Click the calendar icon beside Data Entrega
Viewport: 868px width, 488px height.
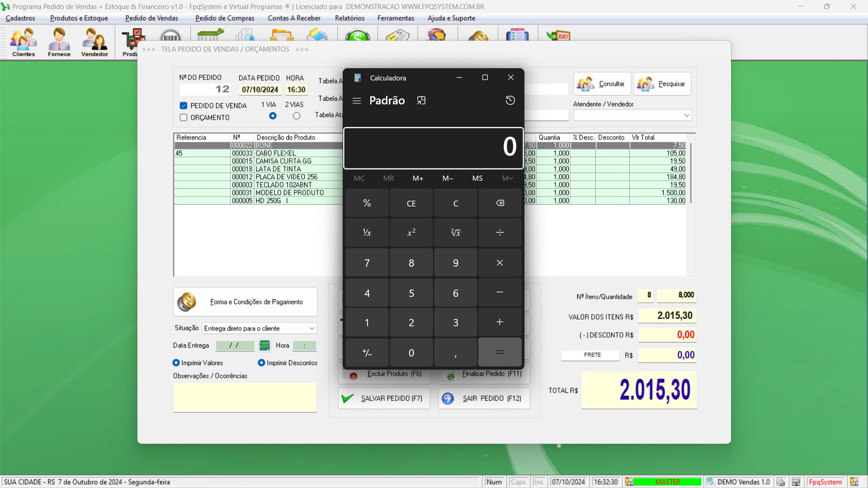point(264,346)
